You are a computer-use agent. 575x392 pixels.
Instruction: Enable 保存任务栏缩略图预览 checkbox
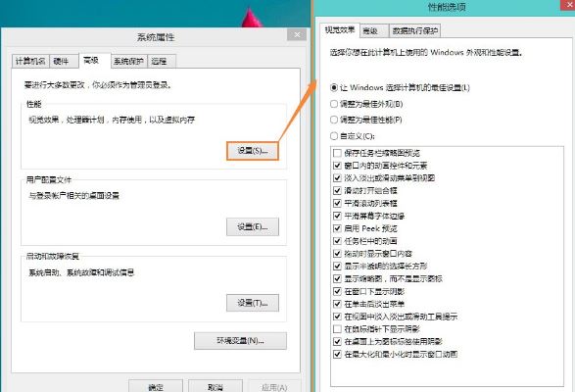click(337, 153)
